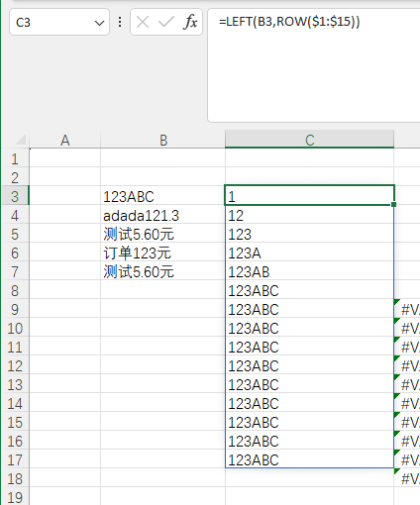This screenshot has width=420, height=505.
Task: Click the Select All corner triangle
Action: pos(20,140)
